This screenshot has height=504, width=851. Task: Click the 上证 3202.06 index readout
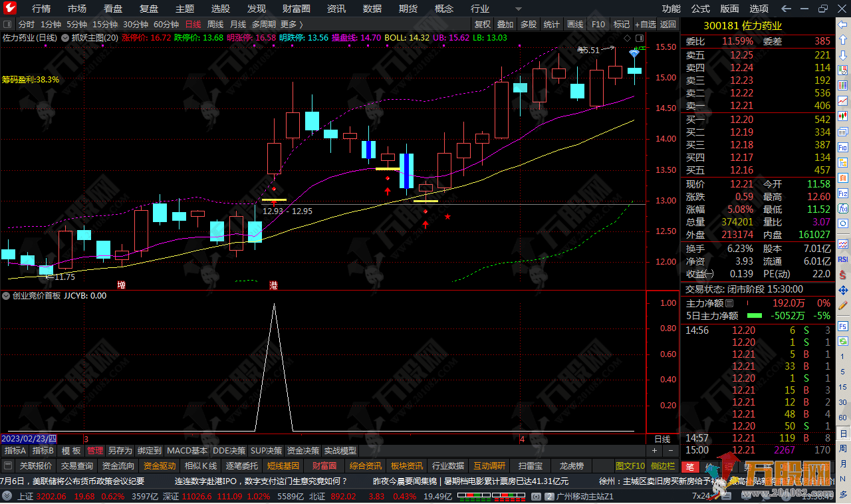pyautogui.click(x=42, y=496)
